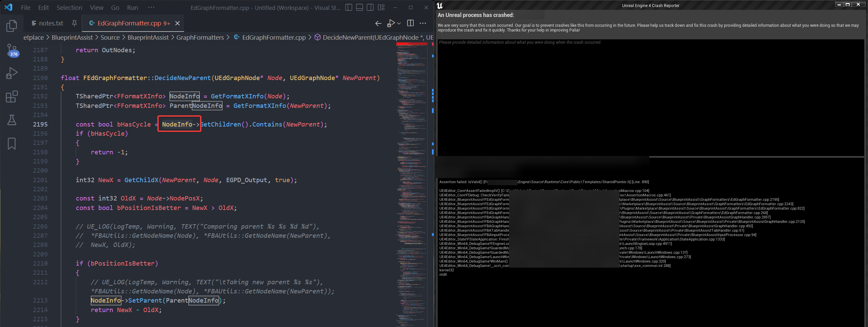
Task: Open the editor More Actions menu
Action: tap(423, 23)
